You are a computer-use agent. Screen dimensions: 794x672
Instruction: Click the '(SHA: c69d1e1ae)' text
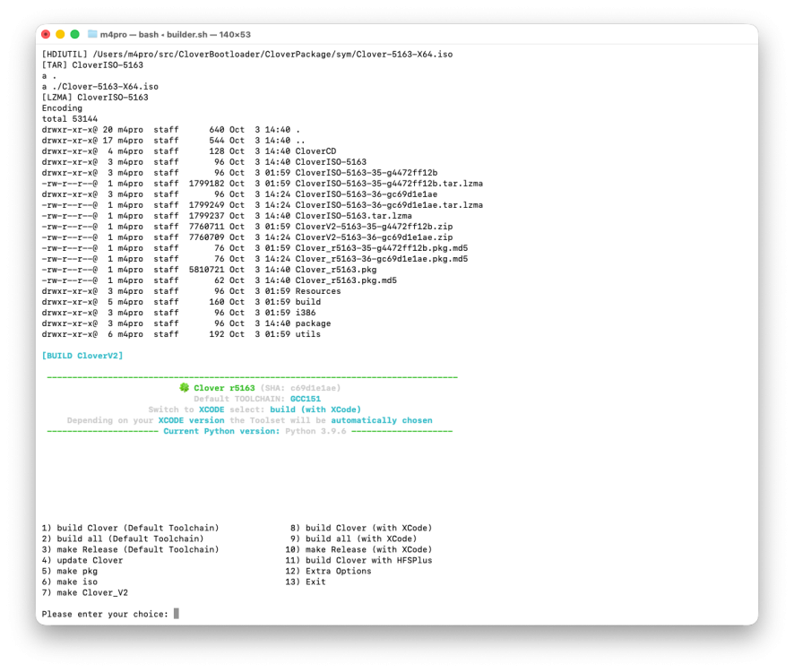(x=300, y=388)
